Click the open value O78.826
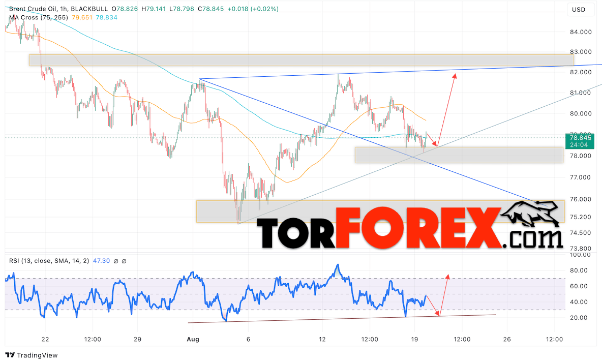 coord(125,9)
